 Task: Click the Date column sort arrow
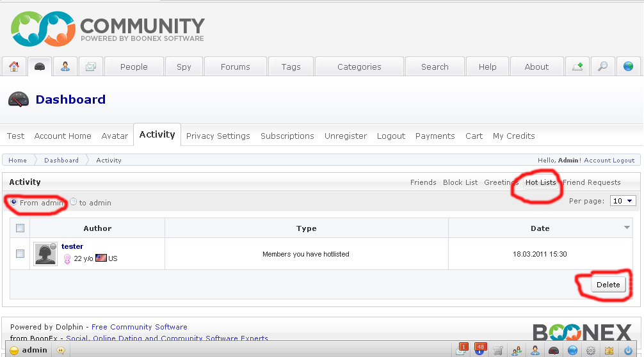point(627,228)
